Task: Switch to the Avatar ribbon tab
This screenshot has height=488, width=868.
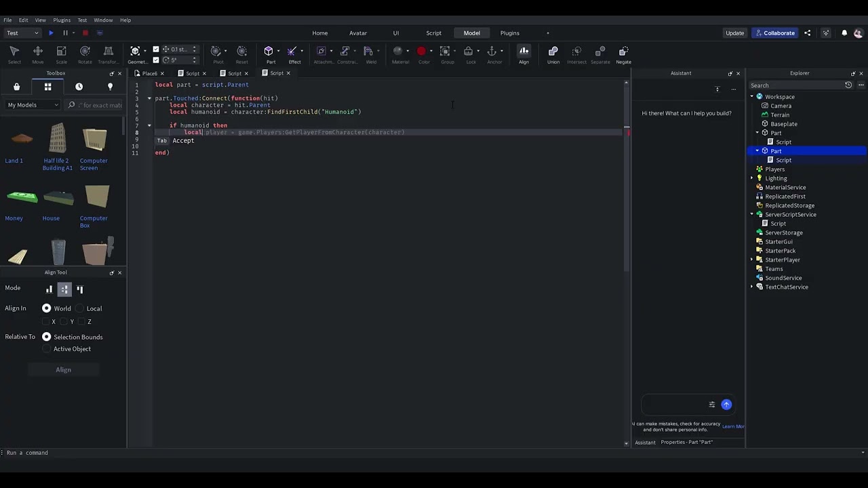Action: point(358,33)
